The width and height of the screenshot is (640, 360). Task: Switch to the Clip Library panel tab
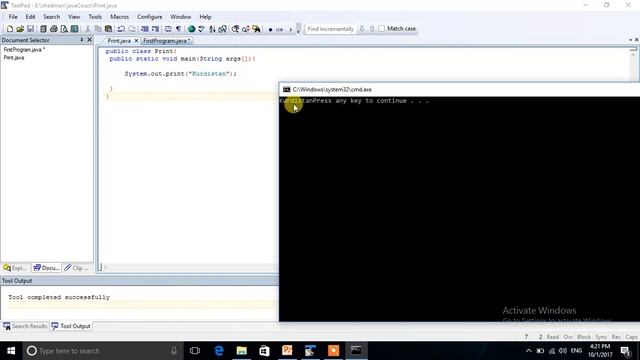point(76,268)
